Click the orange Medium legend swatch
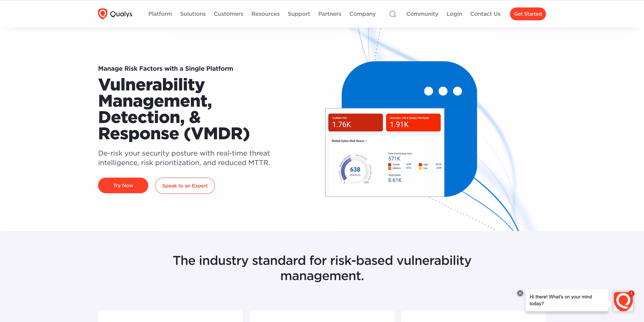644x322 pixels. [390, 168]
